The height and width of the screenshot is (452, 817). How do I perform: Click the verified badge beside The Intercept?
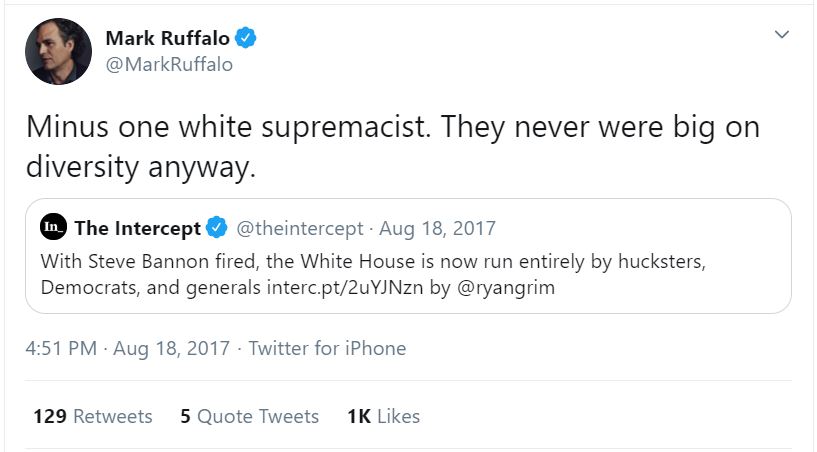click(x=216, y=228)
